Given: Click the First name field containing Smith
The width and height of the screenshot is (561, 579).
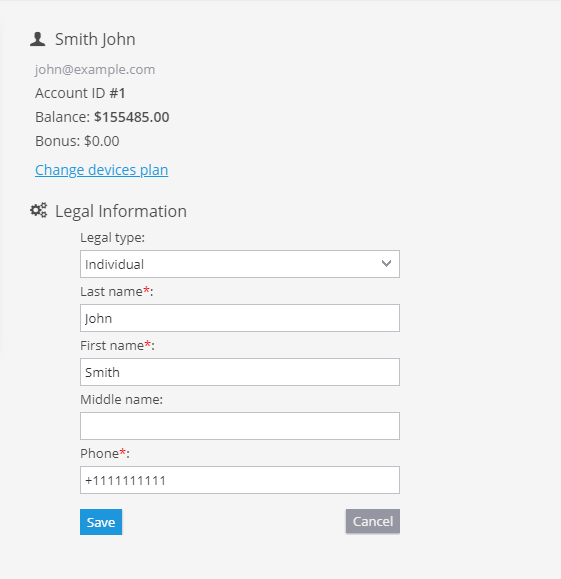Looking at the screenshot, I should pyautogui.click(x=240, y=372).
